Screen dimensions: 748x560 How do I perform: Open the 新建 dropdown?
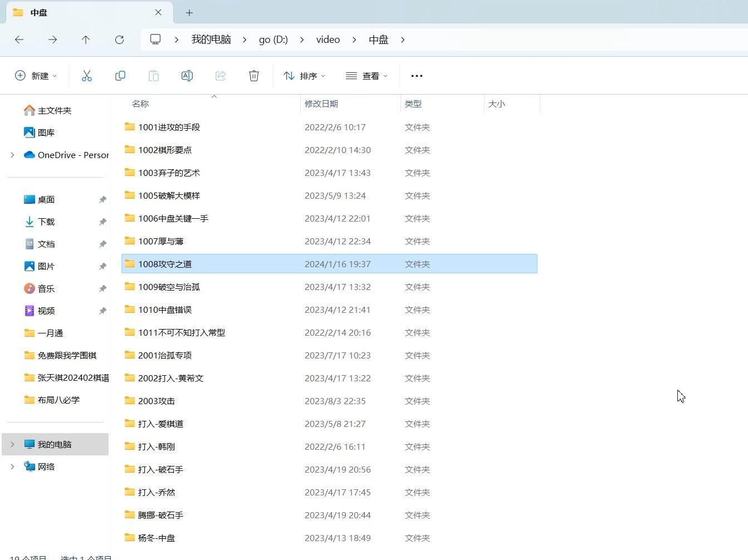(x=36, y=76)
